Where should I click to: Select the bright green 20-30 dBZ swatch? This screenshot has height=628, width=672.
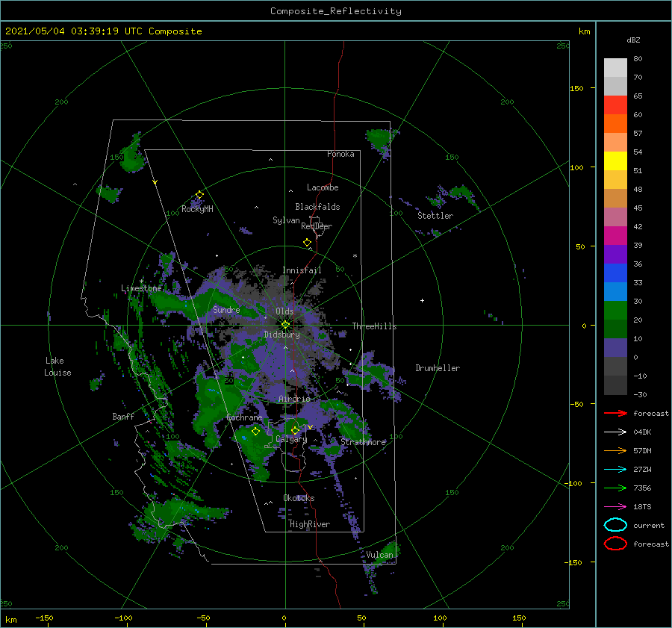(615, 311)
